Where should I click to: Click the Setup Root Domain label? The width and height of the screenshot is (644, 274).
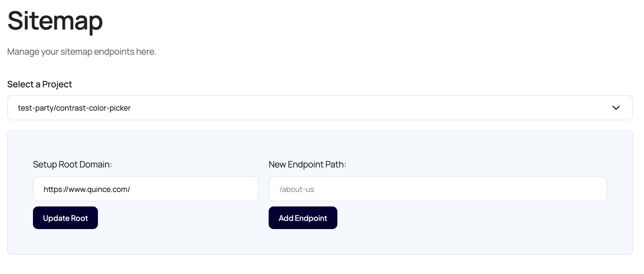(72, 164)
